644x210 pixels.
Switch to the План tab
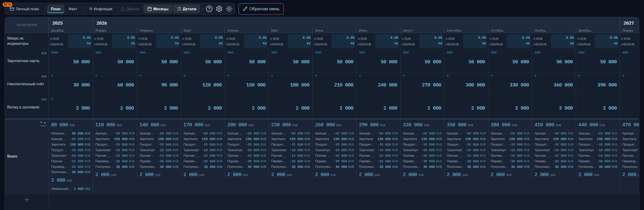tap(55, 9)
